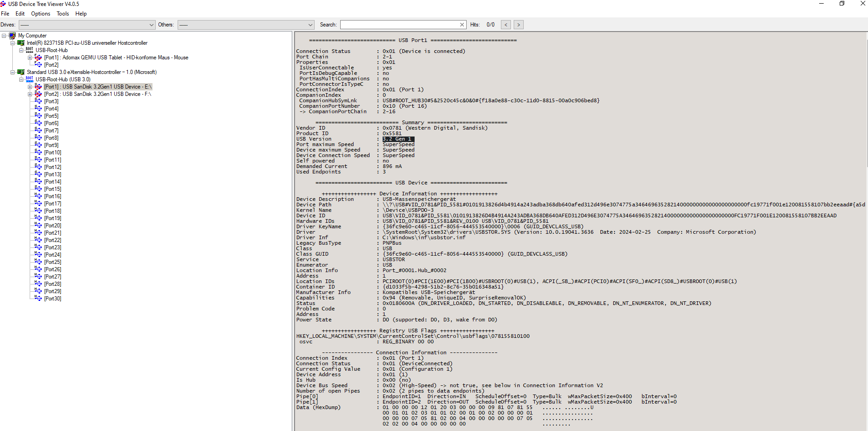Click the USB port icon for [Port18]
This screenshot has width=868, height=431.
coord(38,211)
